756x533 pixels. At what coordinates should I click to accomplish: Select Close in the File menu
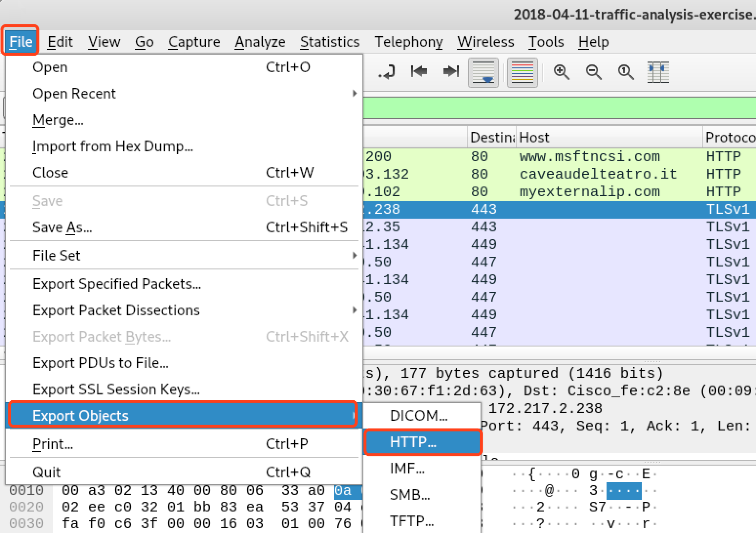184,172
